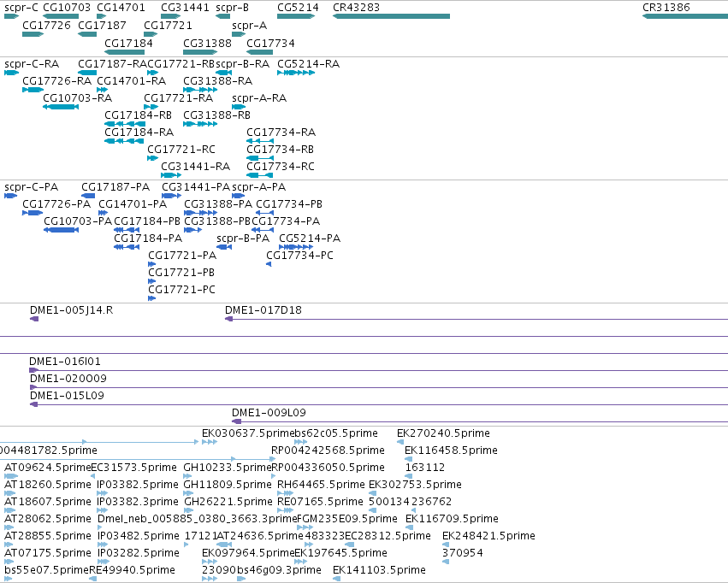Click transcript CG31441-RA

pos(195,167)
